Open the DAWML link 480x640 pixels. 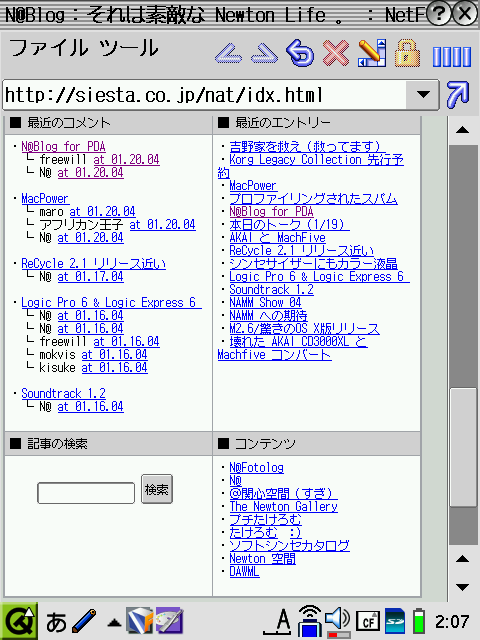pyautogui.click(x=244, y=572)
